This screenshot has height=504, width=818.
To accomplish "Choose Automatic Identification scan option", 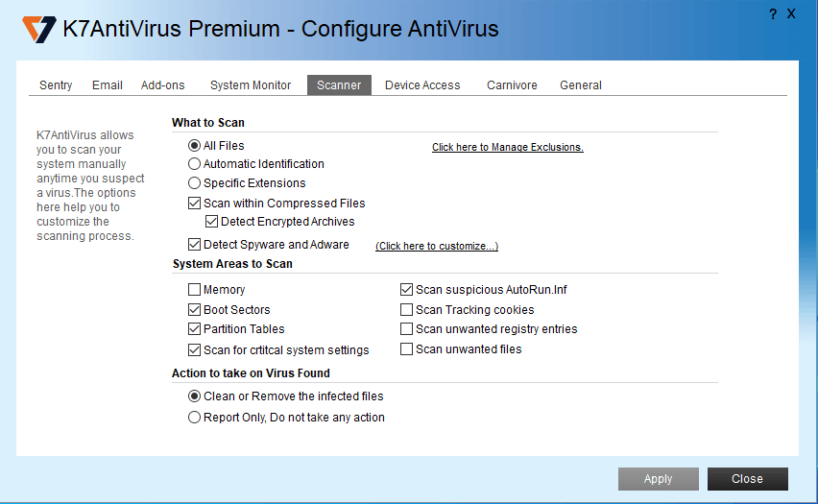I will [x=195, y=164].
